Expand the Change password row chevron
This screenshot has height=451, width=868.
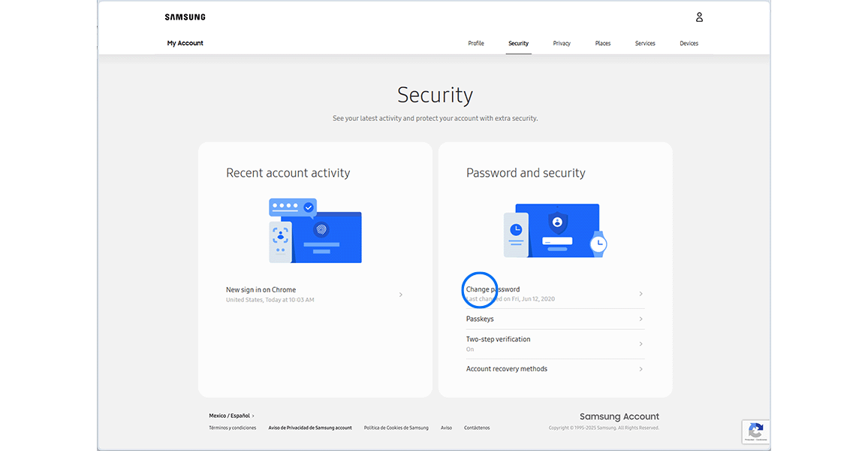640,294
